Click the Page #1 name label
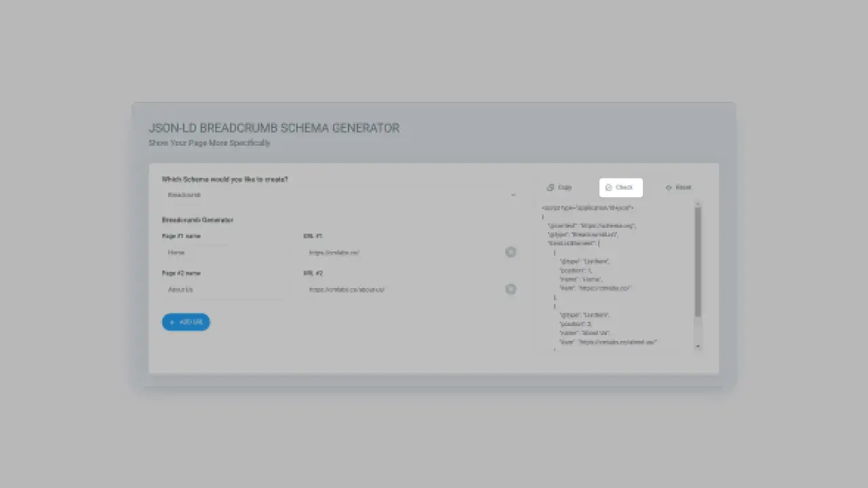868x488 pixels. pyautogui.click(x=181, y=237)
